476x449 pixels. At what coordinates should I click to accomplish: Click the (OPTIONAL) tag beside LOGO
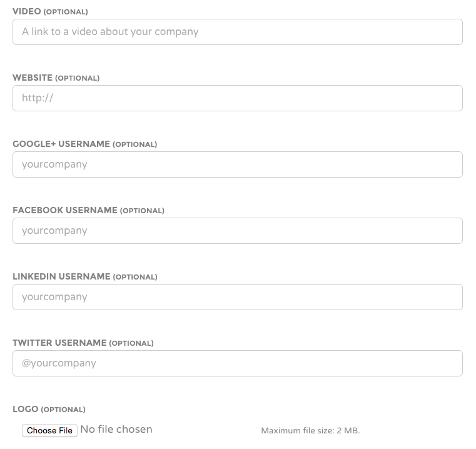coord(63,410)
